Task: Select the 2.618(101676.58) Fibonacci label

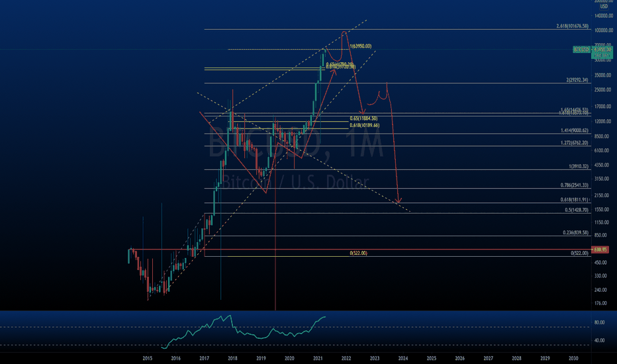Action: click(573, 26)
